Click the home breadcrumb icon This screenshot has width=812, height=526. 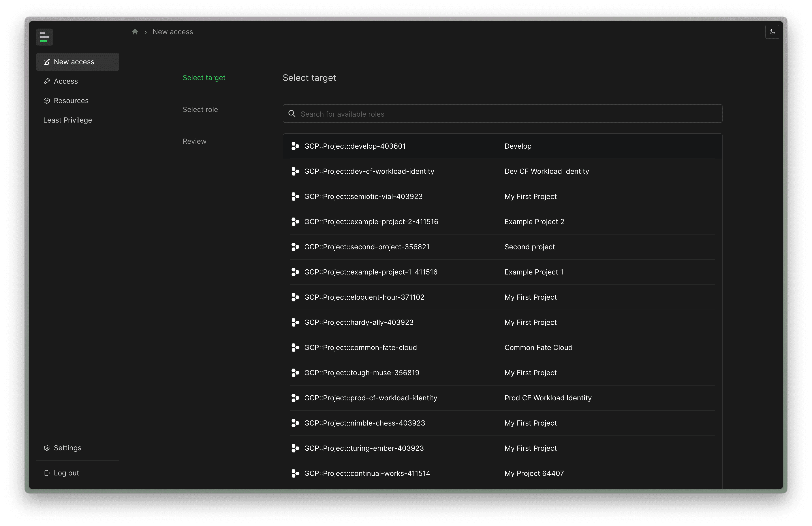coord(135,32)
